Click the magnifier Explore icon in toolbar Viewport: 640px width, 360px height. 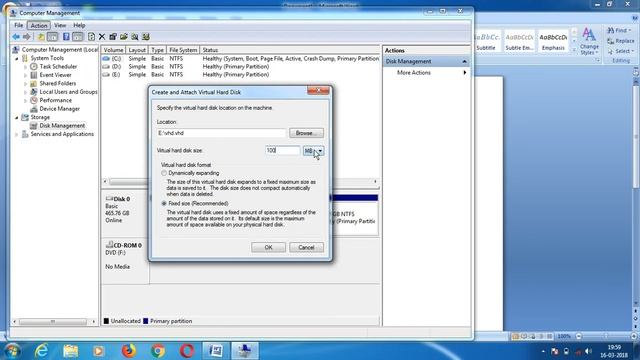[135, 37]
